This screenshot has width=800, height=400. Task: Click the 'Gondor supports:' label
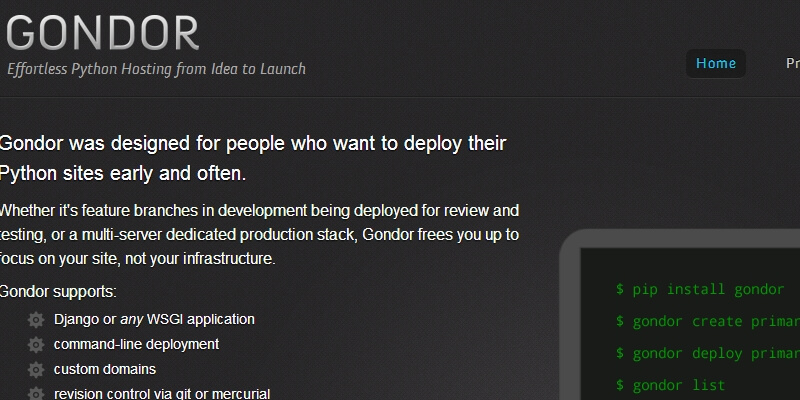coord(58,292)
